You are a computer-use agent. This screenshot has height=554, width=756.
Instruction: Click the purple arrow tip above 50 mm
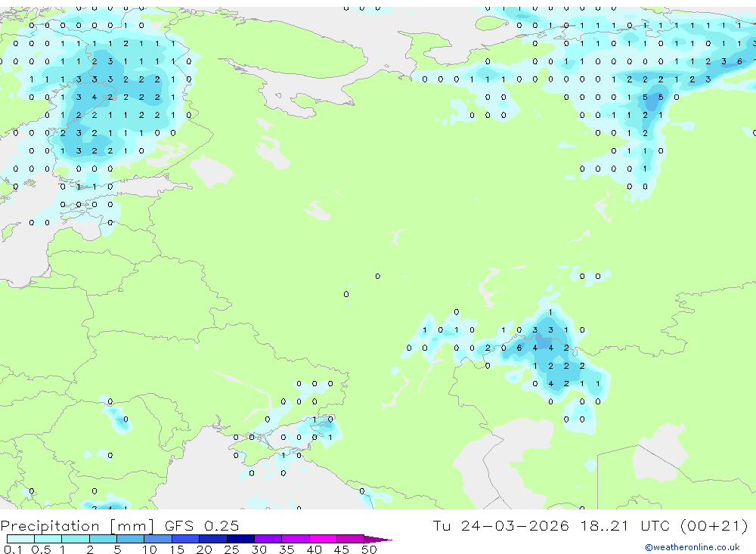pyautogui.click(x=378, y=540)
